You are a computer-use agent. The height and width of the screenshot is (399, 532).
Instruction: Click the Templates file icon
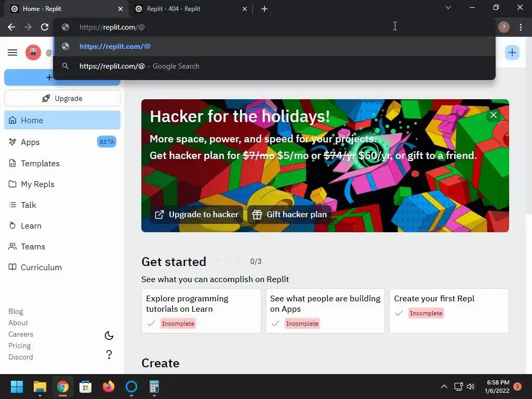(12, 163)
